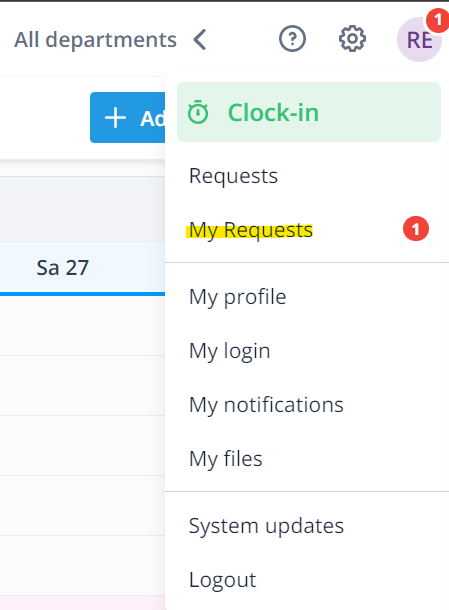The width and height of the screenshot is (449, 610).
Task: Click the RE user avatar
Action: click(419, 39)
